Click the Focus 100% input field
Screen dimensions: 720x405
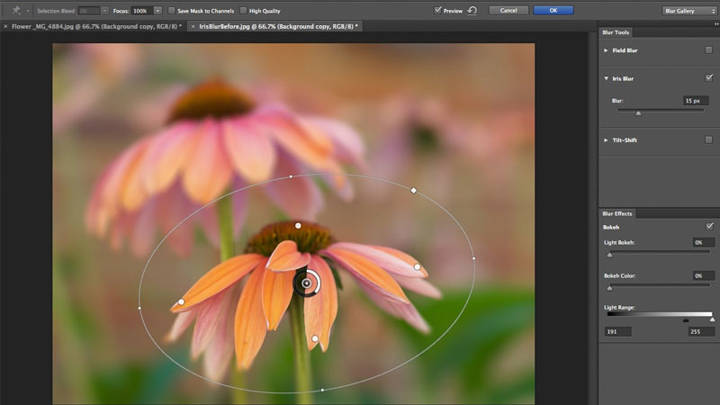pyautogui.click(x=142, y=10)
